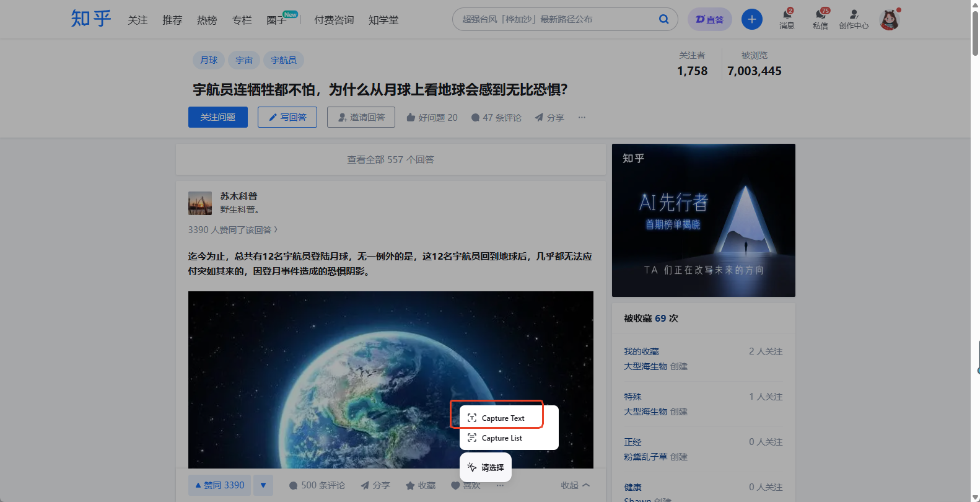Click the search magnifier icon
980x502 pixels.
coord(663,19)
